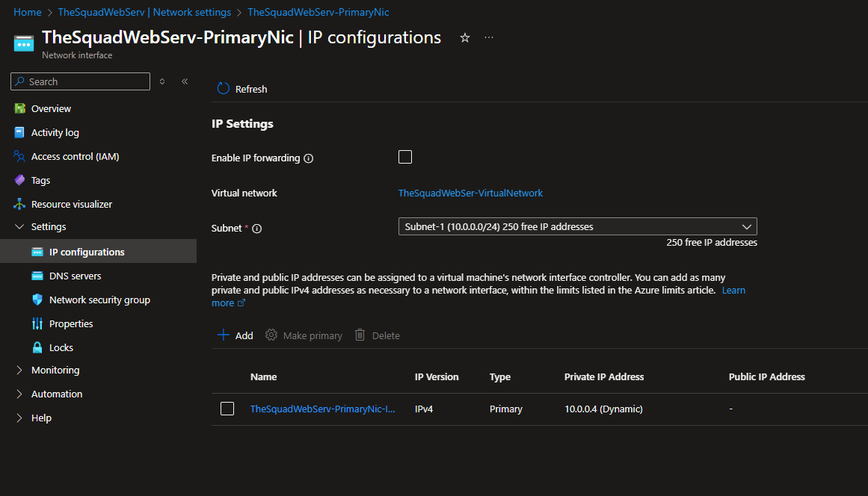The image size is (868, 496).
Task: Click the Resource visualizer icon
Action: (19, 204)
